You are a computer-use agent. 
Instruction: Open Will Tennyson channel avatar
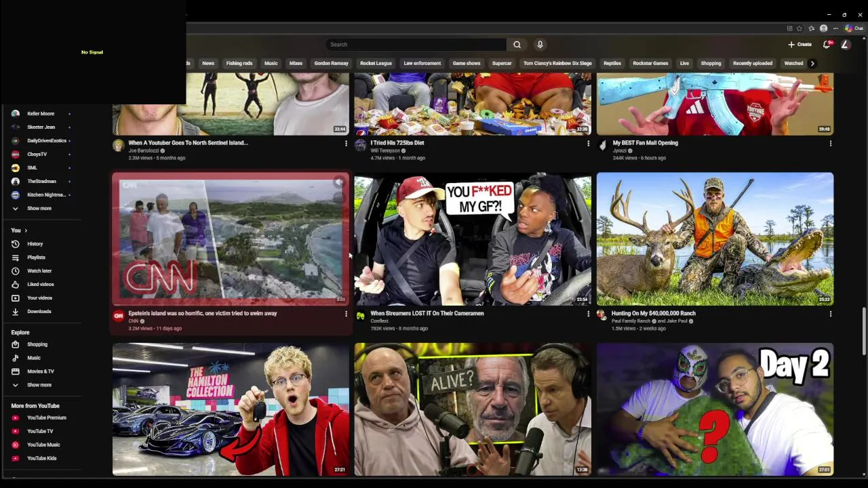pyautogui.click(x=360, y=145)
